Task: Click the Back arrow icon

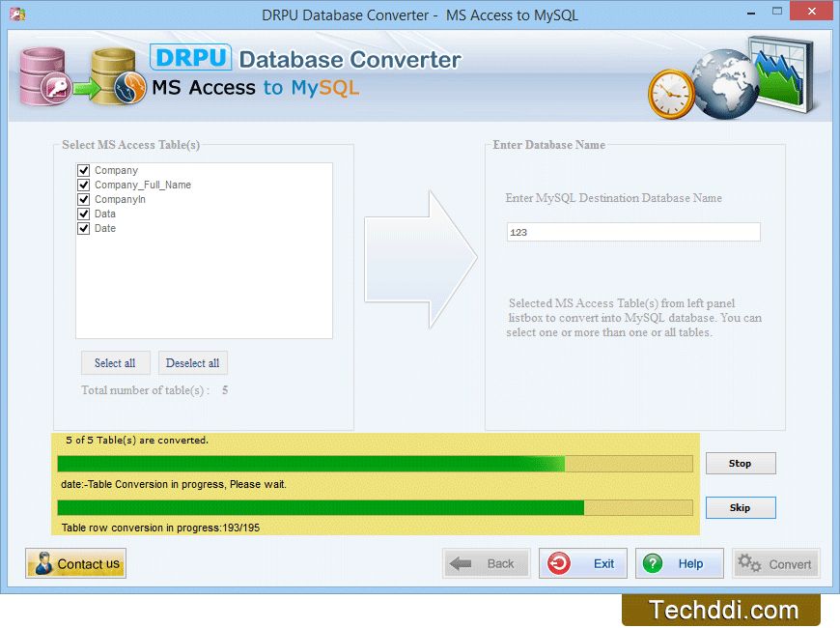Action: click(x=462, y=564)
